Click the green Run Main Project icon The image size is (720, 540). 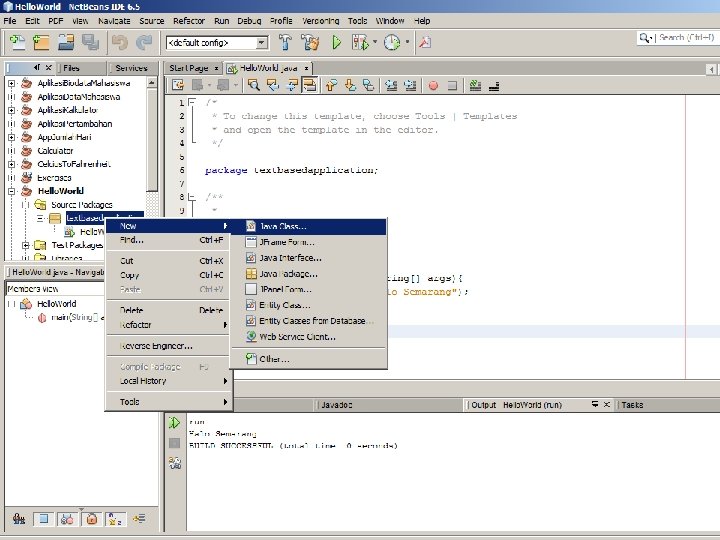pos(336,43)
